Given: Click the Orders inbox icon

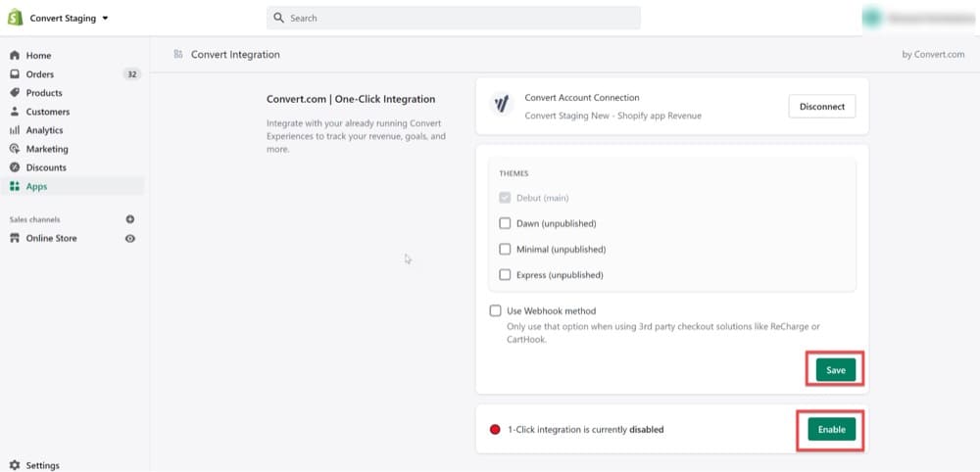Looking at the screenshot, I should pos(15,74).
